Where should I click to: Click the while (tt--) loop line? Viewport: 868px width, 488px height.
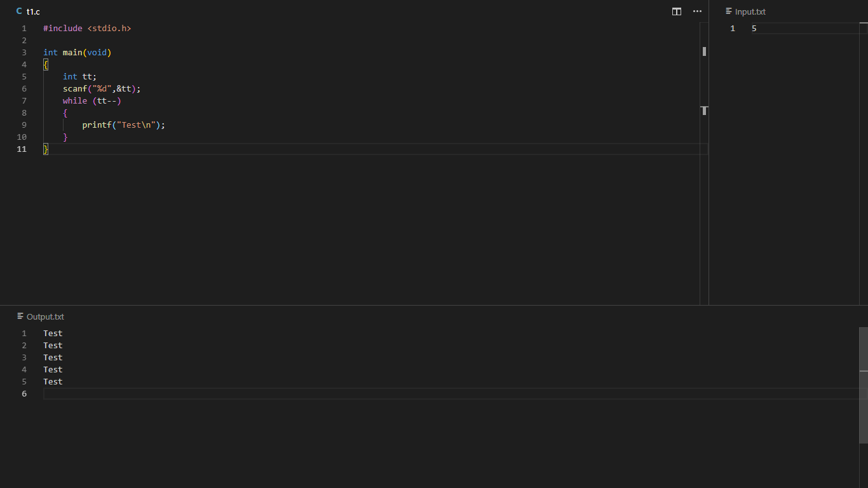point(92,101)
